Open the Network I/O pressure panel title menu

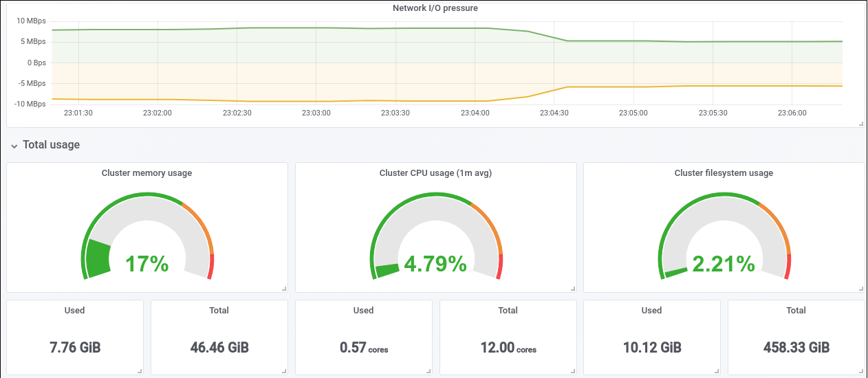435,8
